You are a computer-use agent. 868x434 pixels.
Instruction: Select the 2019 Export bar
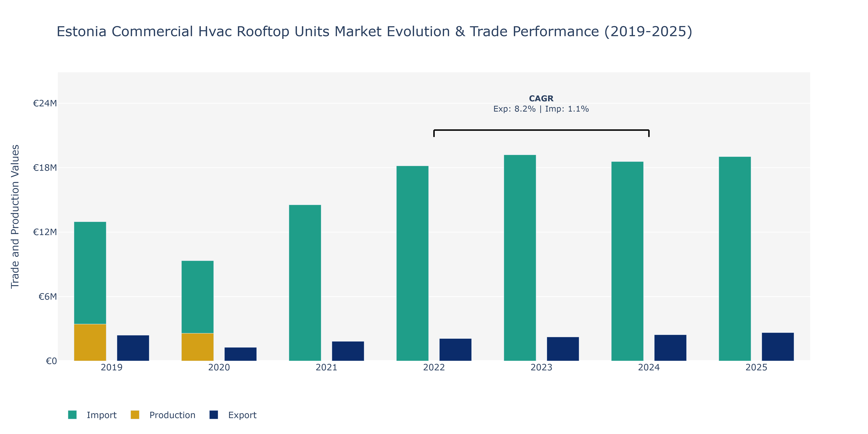coord(133,348)
